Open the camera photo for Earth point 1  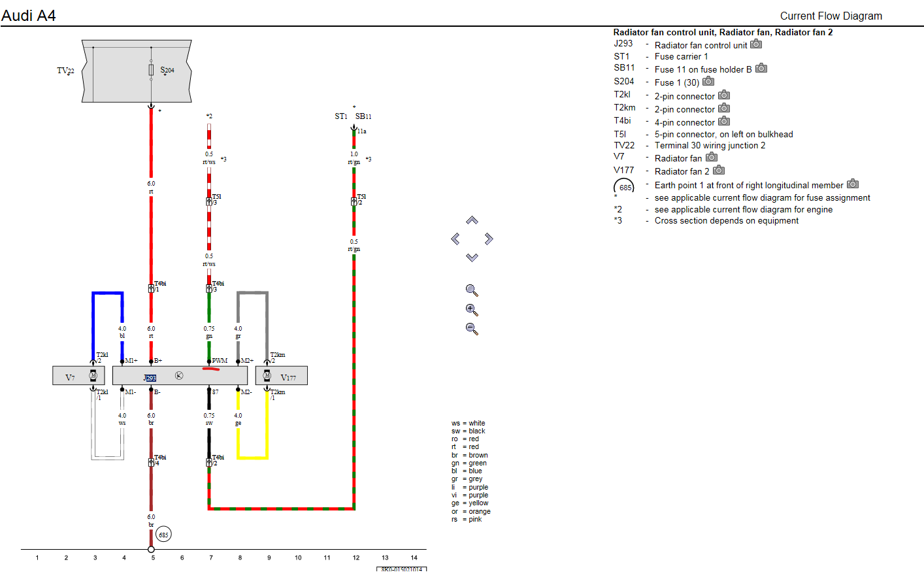pyautogui.click(x=853, y=184)
